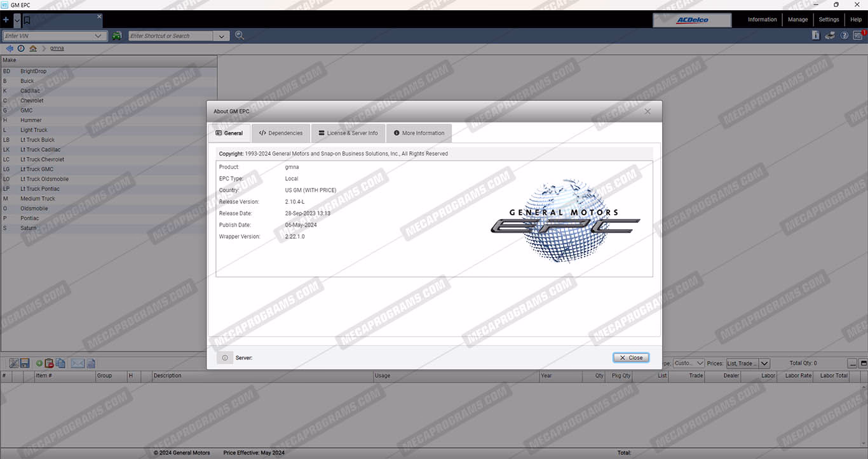Open the Settings menu
This screenshot has width=868, height=459.
[829, 20]
